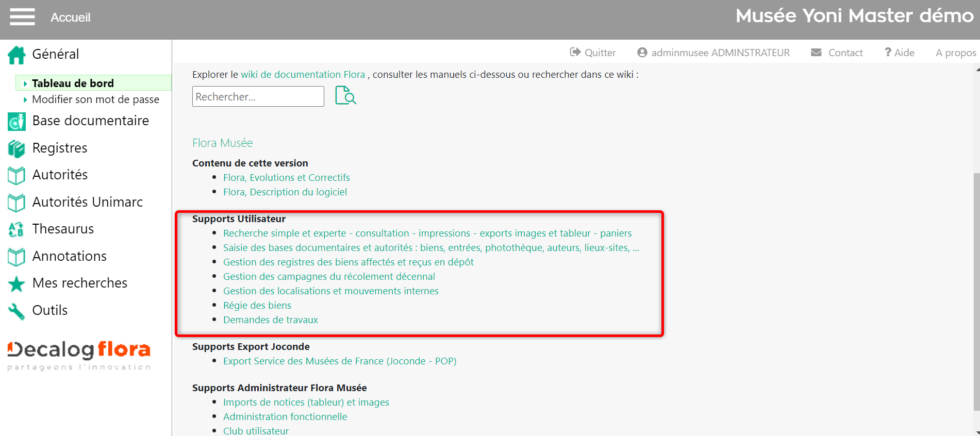This screenshot has height=436, width=980.
Task: Open the Club utilisateur link
Action: pos(256,430)
